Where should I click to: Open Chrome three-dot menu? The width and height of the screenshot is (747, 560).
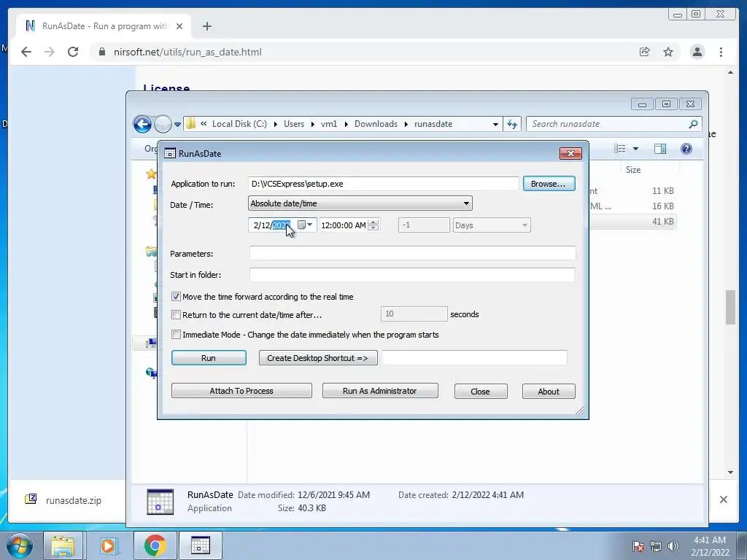[x=721, y=52]
